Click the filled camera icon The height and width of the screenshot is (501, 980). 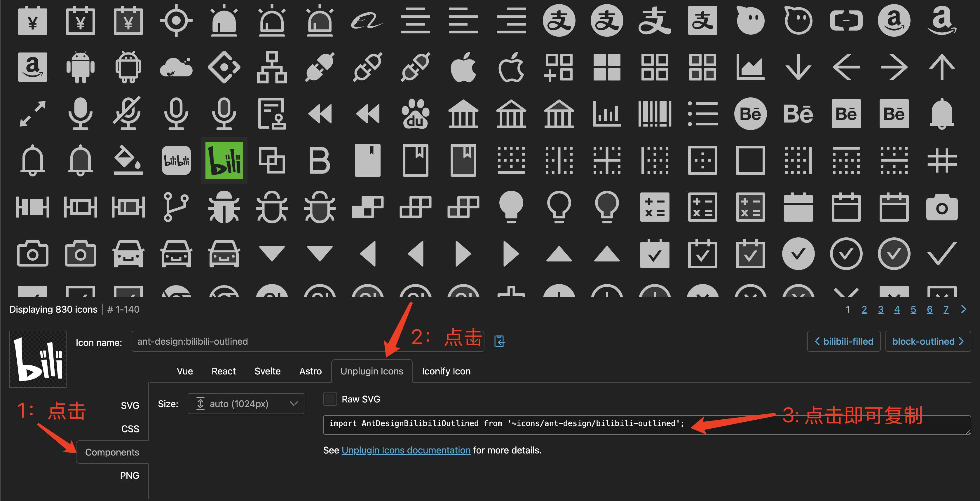click(941, 207)
